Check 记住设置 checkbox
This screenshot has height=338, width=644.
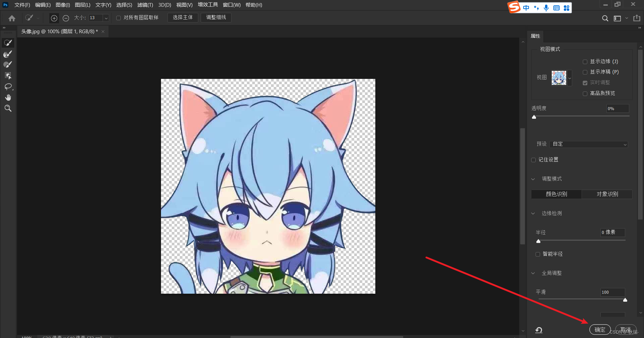point(533,160)
